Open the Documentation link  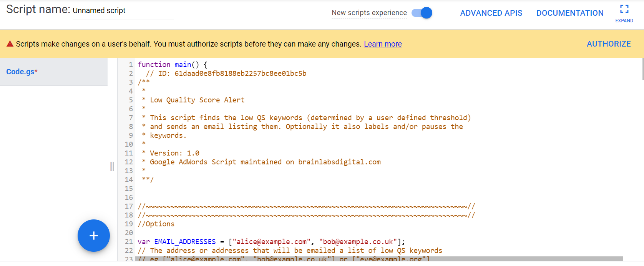(x=570, y=13)
